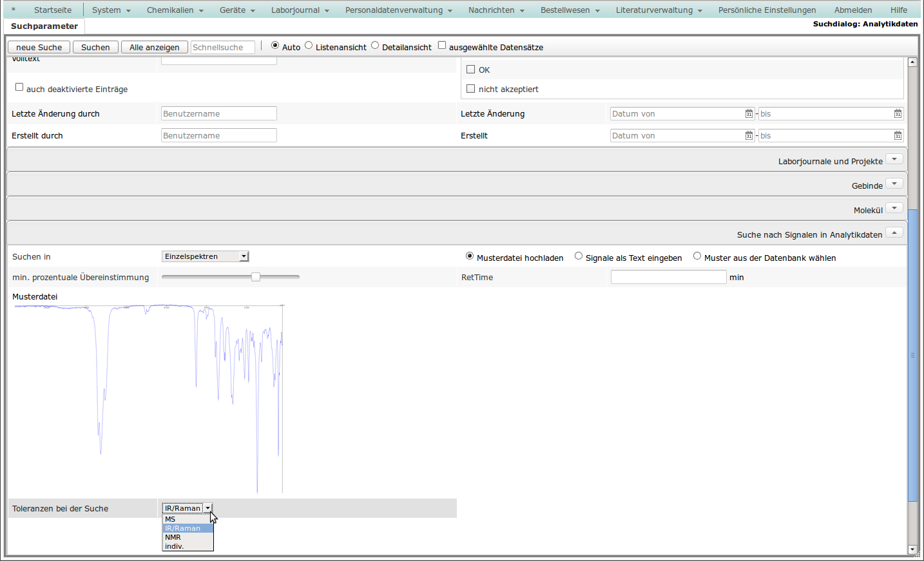This screenshot has width=924, height=561.
Task: Select the Signale als Text eingeben option
Action: (x=579, y=256)
